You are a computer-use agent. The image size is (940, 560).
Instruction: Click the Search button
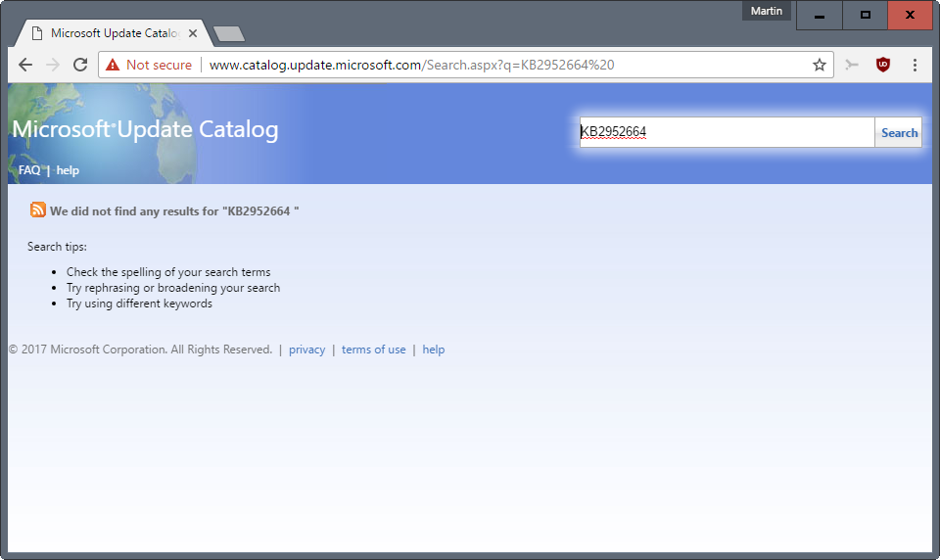pos(899,132)
